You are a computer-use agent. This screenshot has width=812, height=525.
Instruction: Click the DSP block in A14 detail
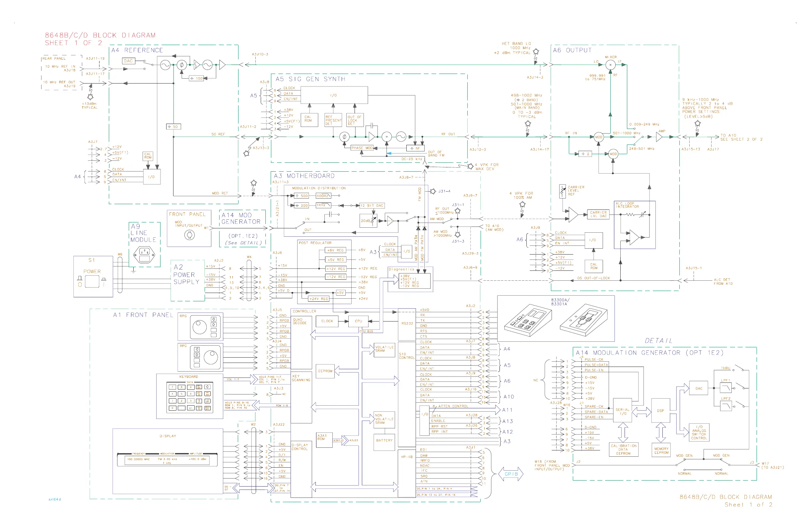click(x=660, y=411)
